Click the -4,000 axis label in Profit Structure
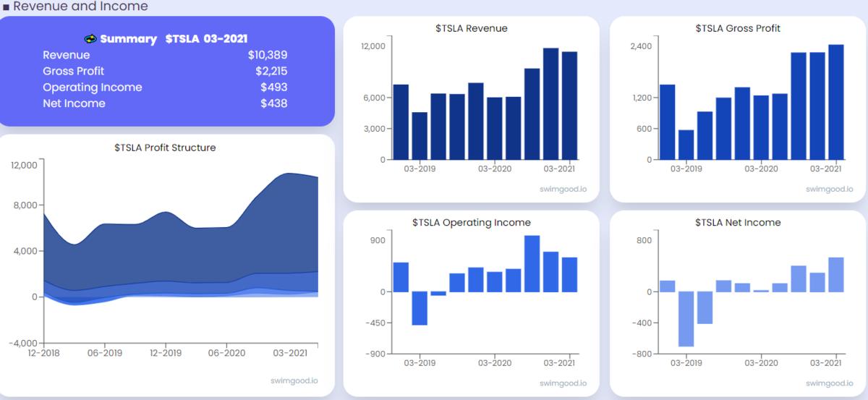 (x=23, y=343)
